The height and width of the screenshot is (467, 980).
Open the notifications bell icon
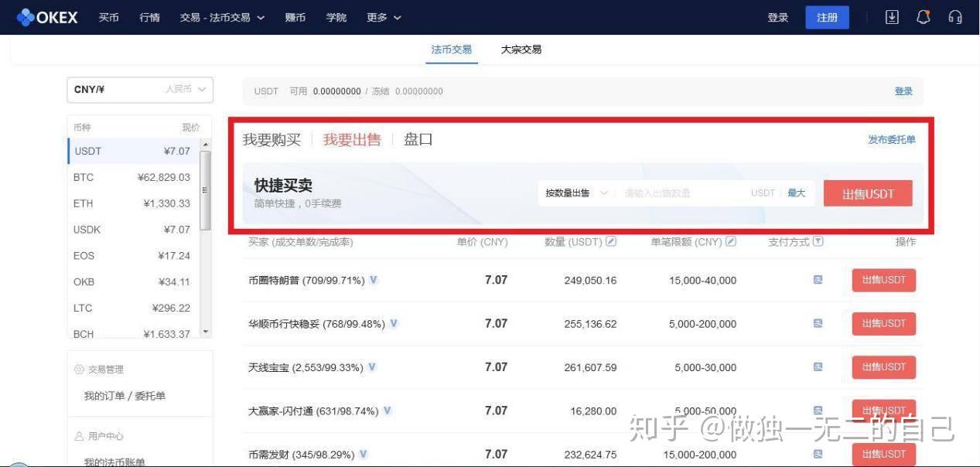point(923,17)
